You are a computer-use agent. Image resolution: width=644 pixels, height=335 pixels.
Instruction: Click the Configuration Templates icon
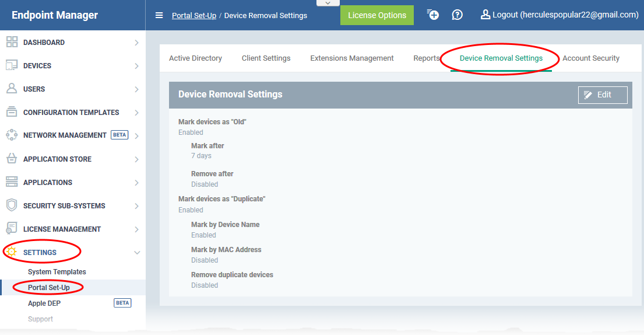(x=12, y=112)
